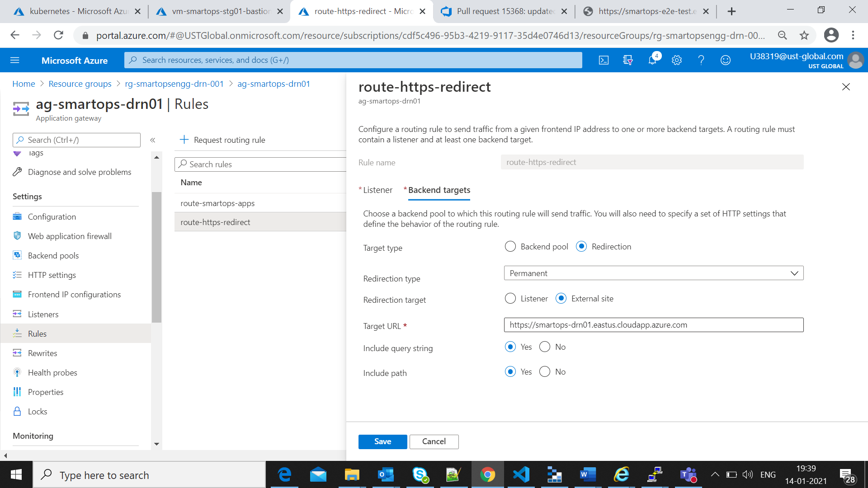Close the route-https-redirect pane
This screenshot has width=868, height=488.
pyautogui.click(x=846, y=87)
